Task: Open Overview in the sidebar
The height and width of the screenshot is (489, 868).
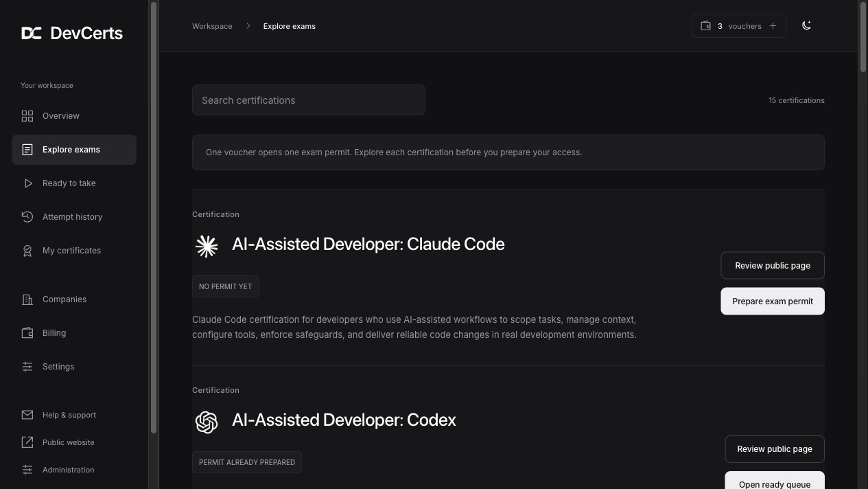Action: coord(74,116)
